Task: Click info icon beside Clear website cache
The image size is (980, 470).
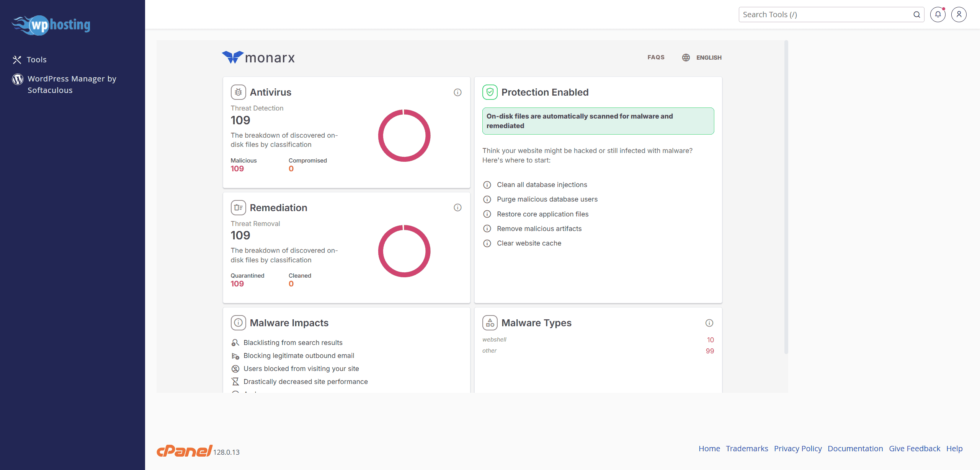Action: click(487, 243)
